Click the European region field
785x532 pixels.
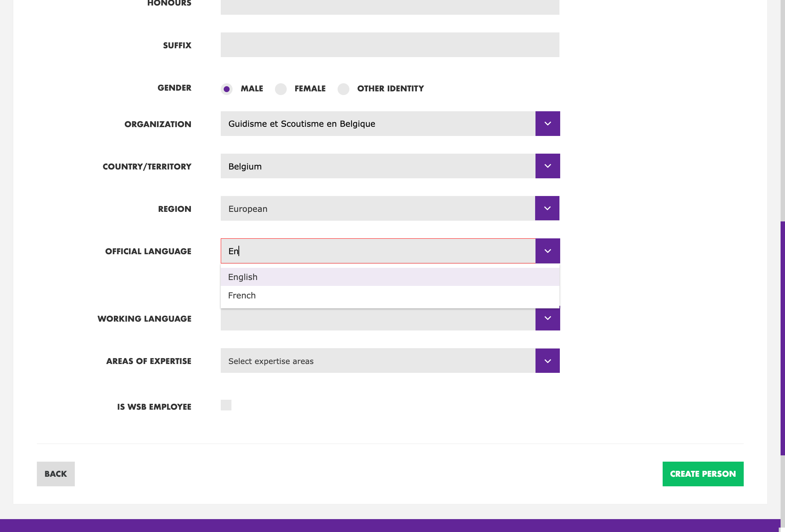coord(378,208)
